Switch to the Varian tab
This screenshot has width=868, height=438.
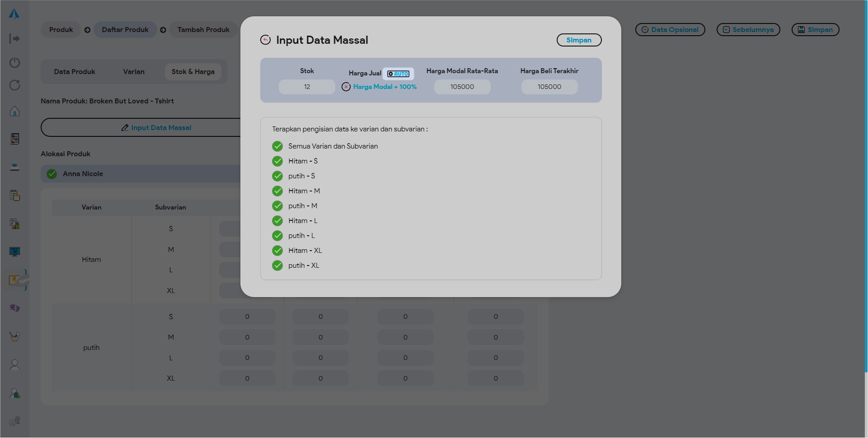(134, 72)
